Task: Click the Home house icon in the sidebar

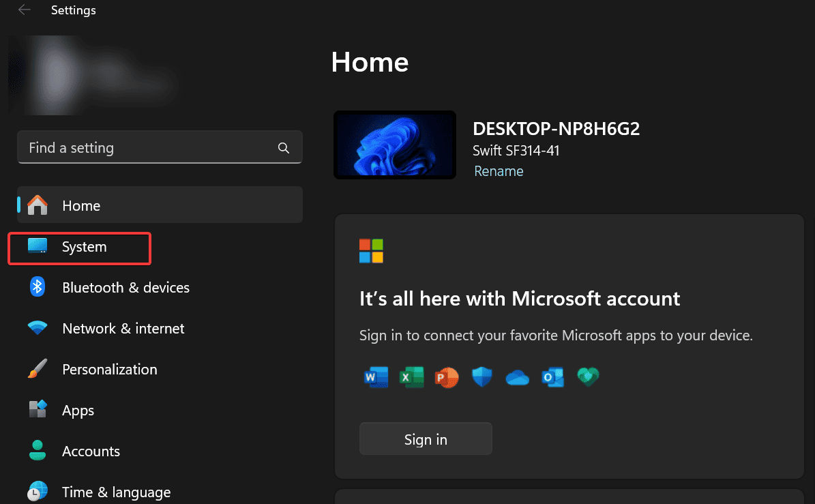Action: pos(37,205)
